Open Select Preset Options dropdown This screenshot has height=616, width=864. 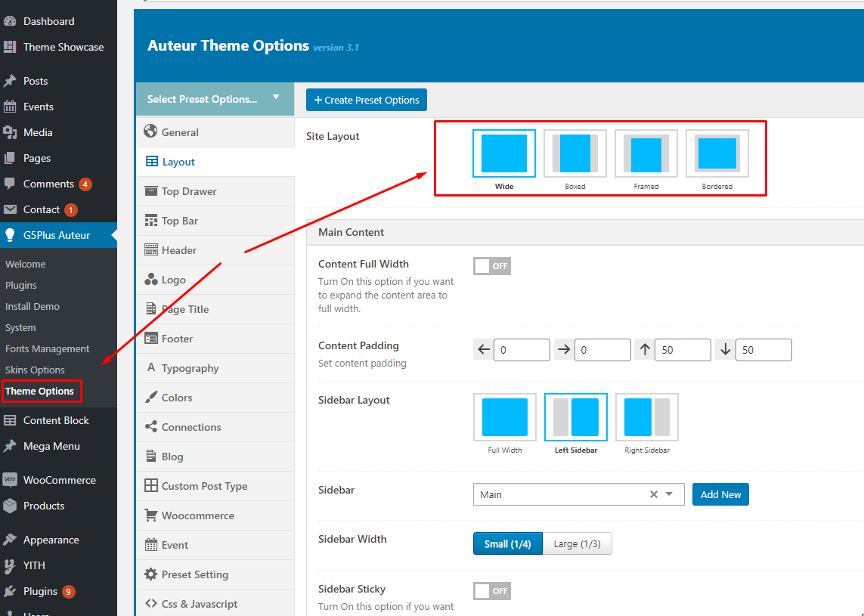[x=215, y=99]
